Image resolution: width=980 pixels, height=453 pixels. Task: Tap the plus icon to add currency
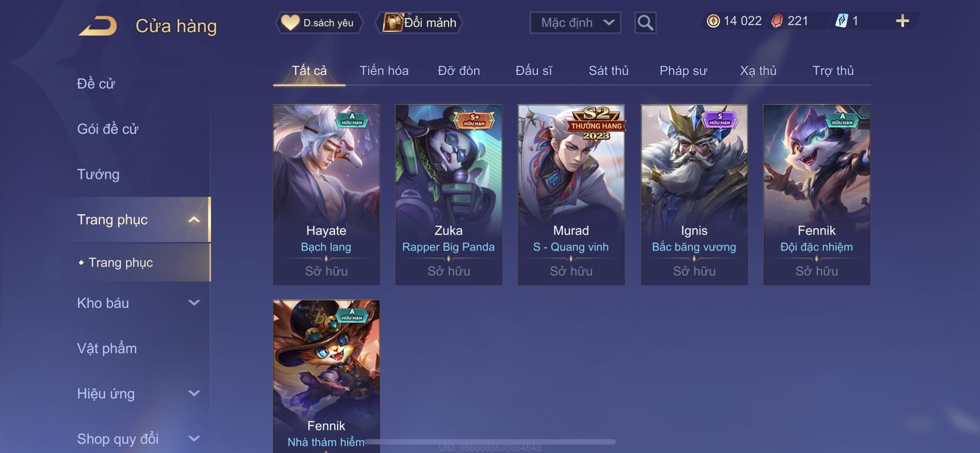[x=902, y=21]
